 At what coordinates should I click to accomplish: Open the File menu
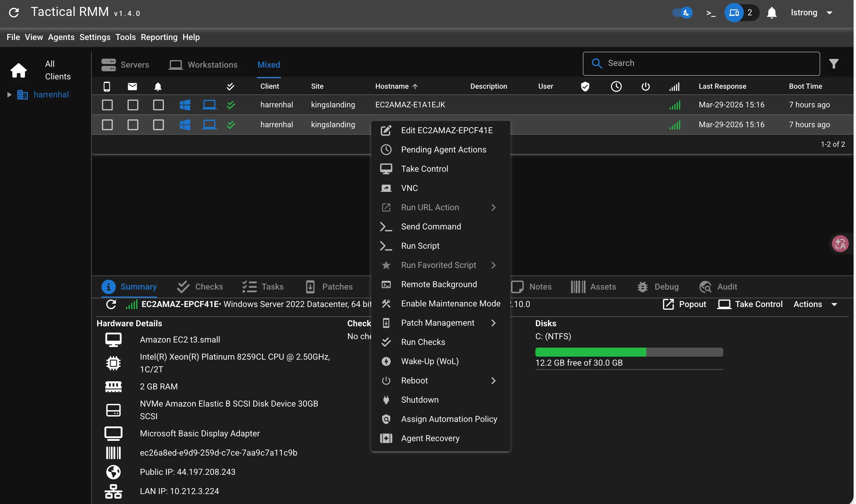pyautogui.click(x=13, y=37)
